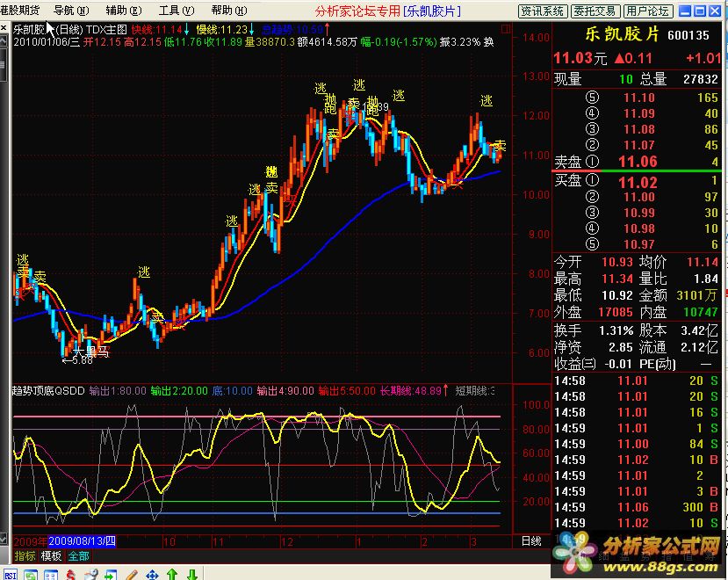The width and height of the screenshot is (728, 580).
Task: Click the 快线:11.14 indicator label
Action: 156,30
